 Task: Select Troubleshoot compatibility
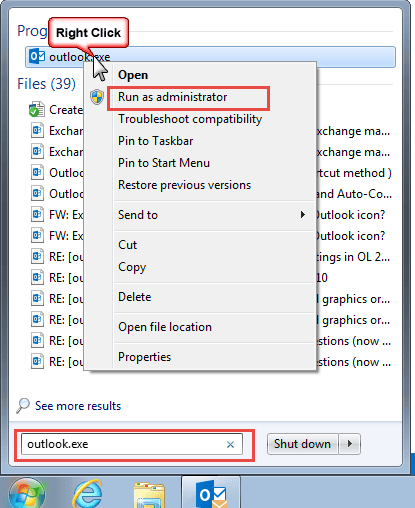click(x=190, y=119)
